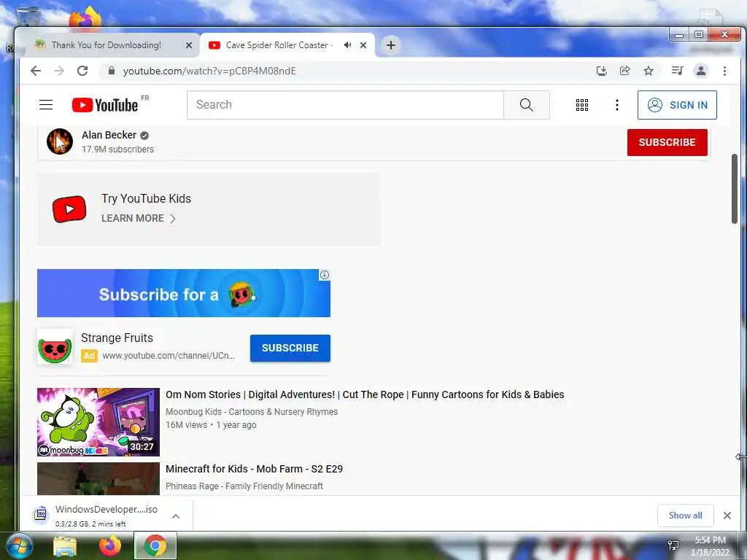Open Phineas Rage channel name
Screen dimensions: 747x560
244,486
